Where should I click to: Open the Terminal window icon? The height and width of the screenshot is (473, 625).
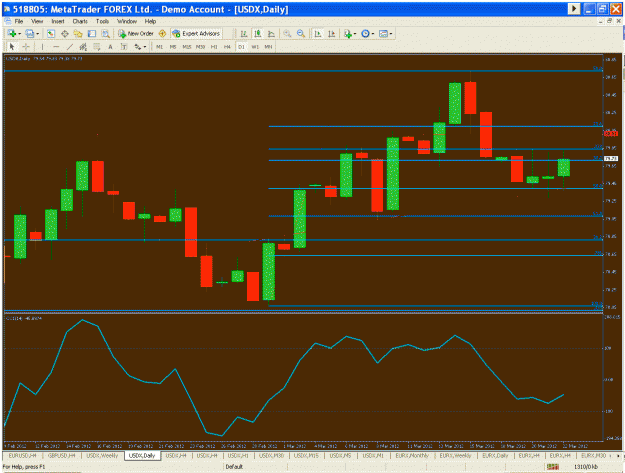[92, 34]
